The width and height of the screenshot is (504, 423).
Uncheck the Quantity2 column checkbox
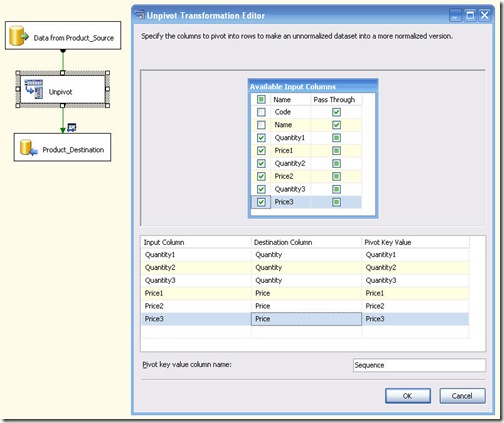click(261, 163)
